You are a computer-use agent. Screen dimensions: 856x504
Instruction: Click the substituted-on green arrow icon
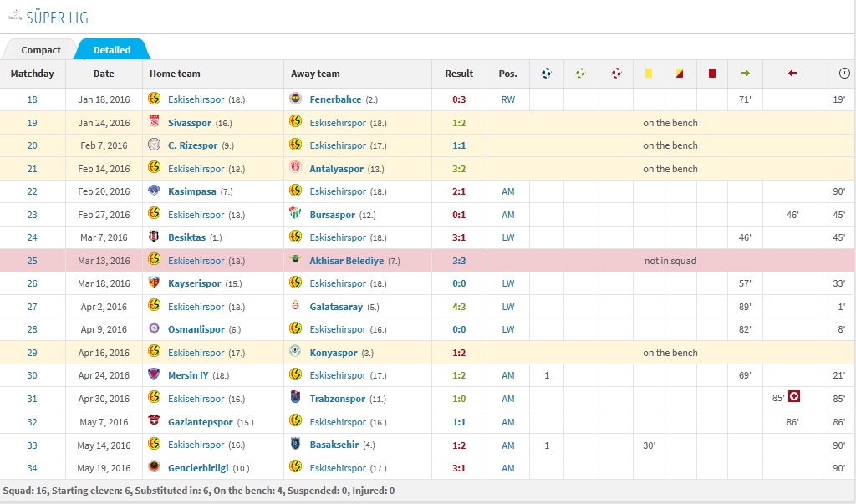point(745,74)
